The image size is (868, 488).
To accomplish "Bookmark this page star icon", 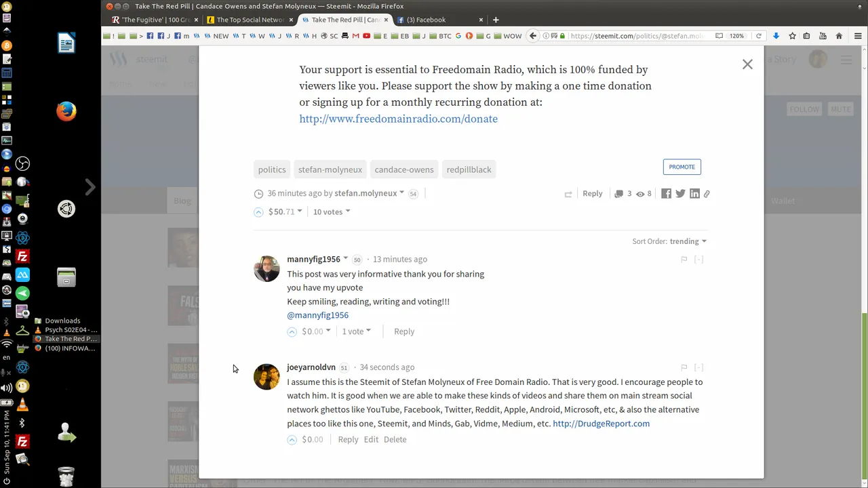I will click(x=791, y=36).
